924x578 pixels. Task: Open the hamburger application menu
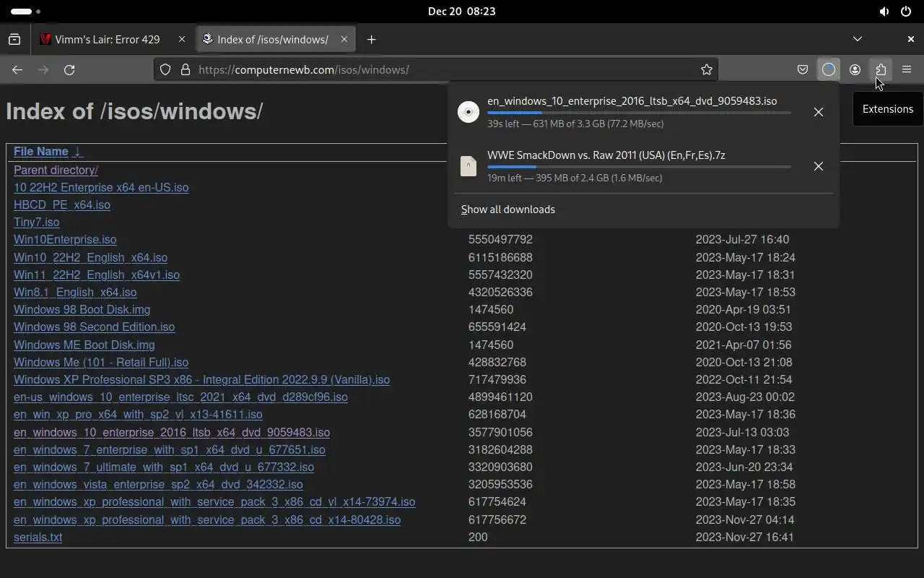tap(907, 69)
